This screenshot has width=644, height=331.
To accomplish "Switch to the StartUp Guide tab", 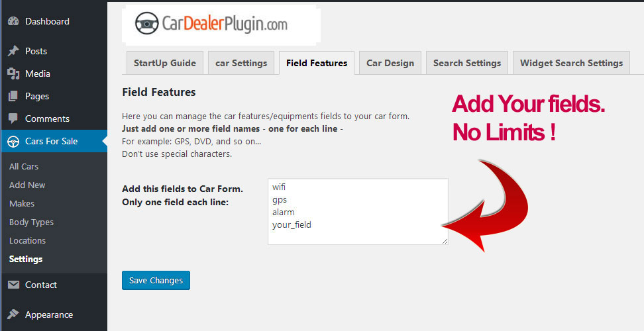I will pos(165,63).
